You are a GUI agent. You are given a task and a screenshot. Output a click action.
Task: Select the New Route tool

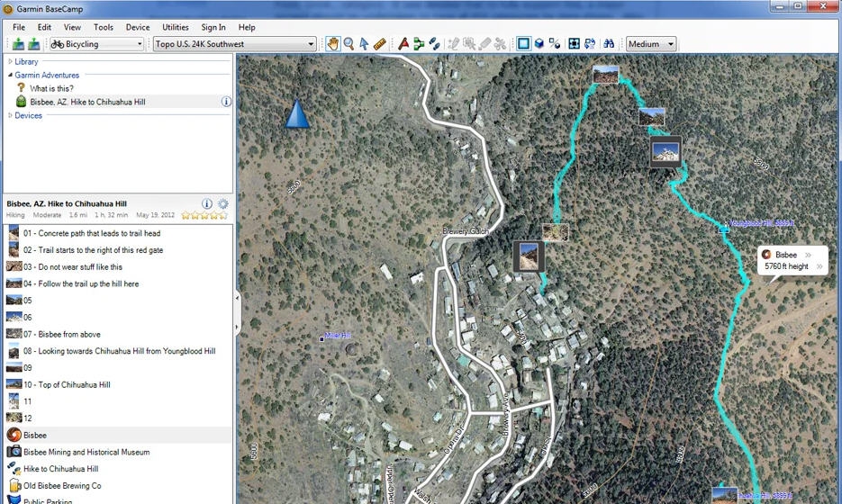click(419, 44)
